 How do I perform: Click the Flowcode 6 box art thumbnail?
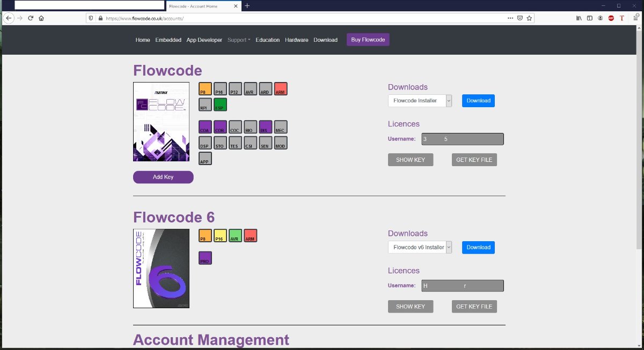(x=161, y=269)
